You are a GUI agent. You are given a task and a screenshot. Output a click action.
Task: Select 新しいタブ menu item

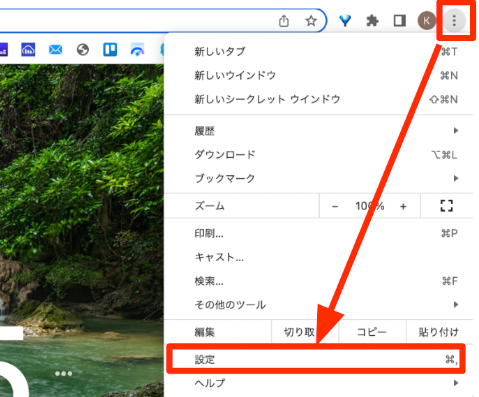pos(319,52)
